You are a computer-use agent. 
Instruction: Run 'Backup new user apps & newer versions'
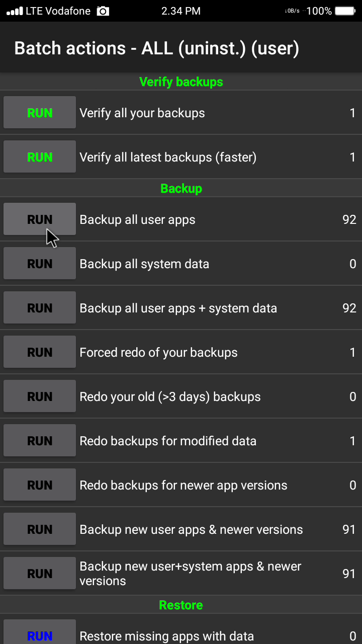pyautogui.click(x=40, y=530)
